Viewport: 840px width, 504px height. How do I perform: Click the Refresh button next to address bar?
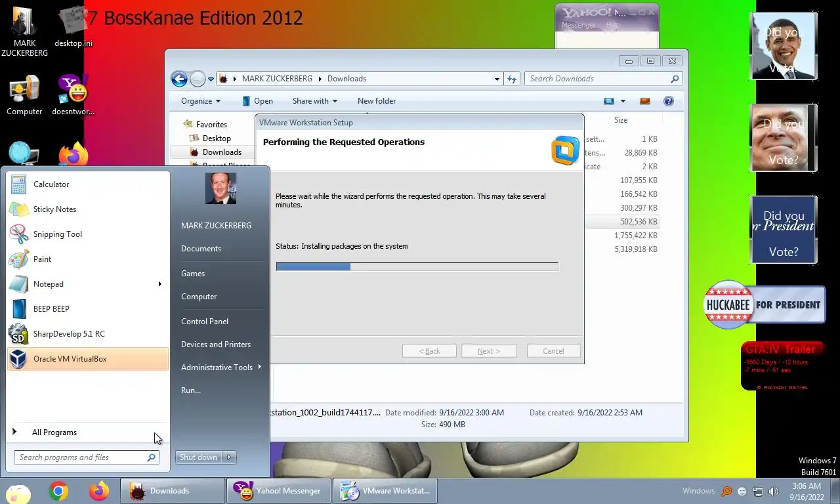pos(512,79)
